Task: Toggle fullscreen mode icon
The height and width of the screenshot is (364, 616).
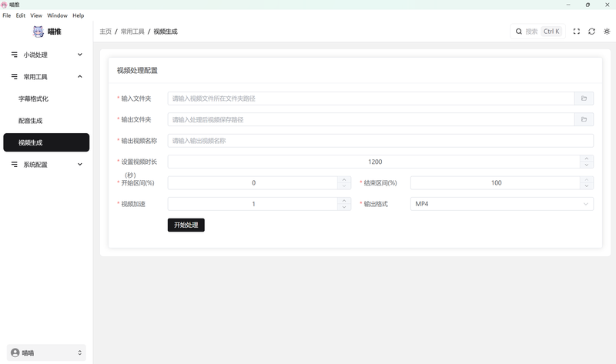Action: tap(576, 32)
